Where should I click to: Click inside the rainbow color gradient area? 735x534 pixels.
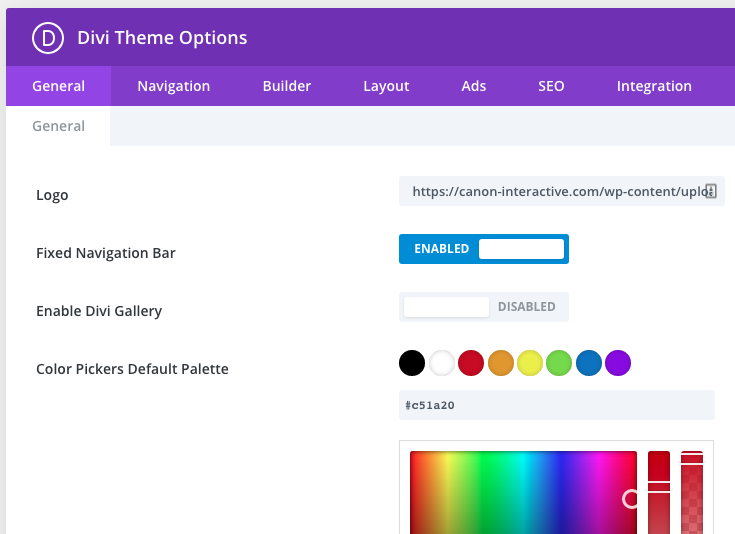(523, 492)
